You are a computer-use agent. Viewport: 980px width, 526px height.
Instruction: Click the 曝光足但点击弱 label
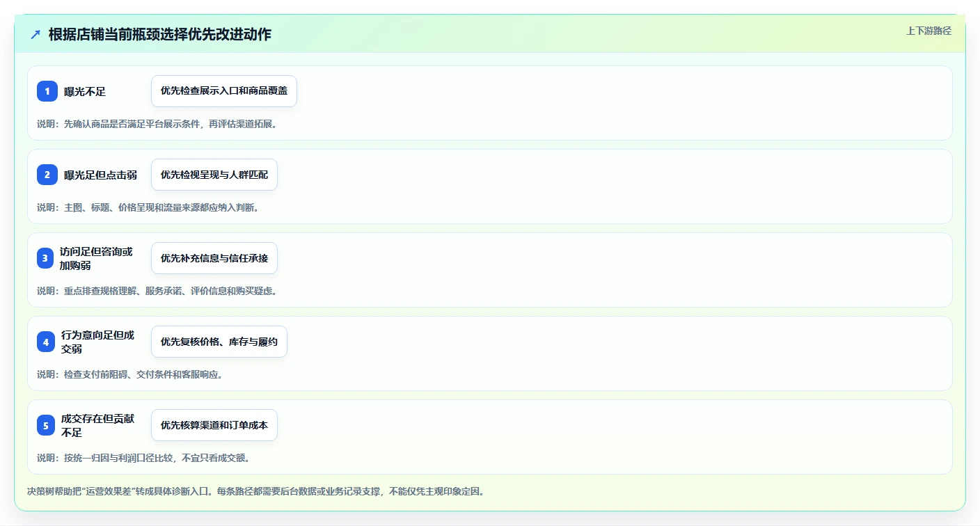click(x=101, y=175)
